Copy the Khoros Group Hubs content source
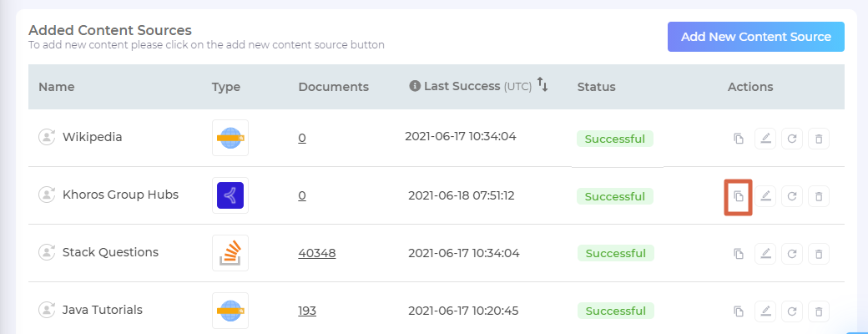This screenshot has height=334, width=868. (x=738, y=196)
